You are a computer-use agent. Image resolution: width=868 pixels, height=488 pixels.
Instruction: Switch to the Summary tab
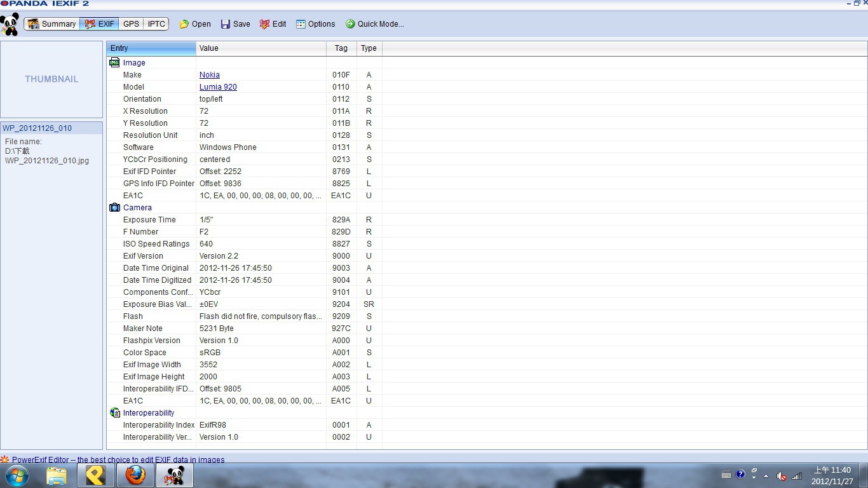[52, 24]
